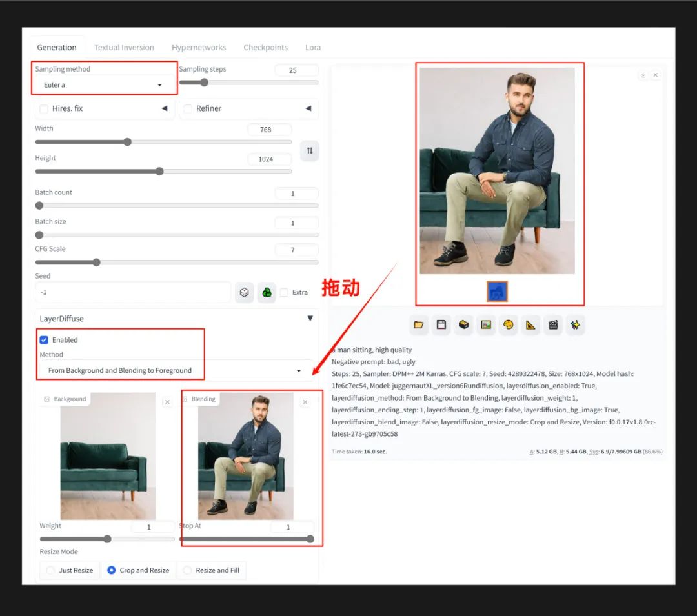Click download icon above output image
The image size is (697, 616).
click(x=643, y=75)
